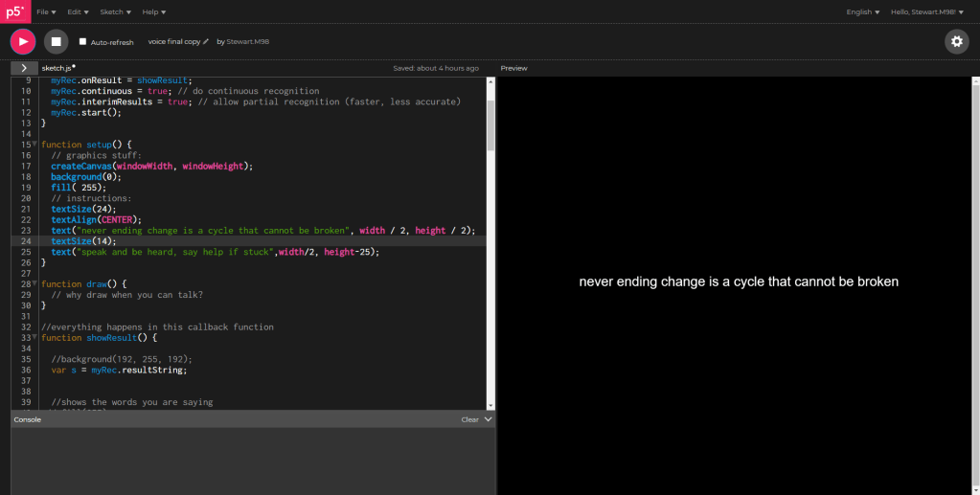
Task: Enable the Auto-refresh checkbox
Action: (x=82, y=42)
